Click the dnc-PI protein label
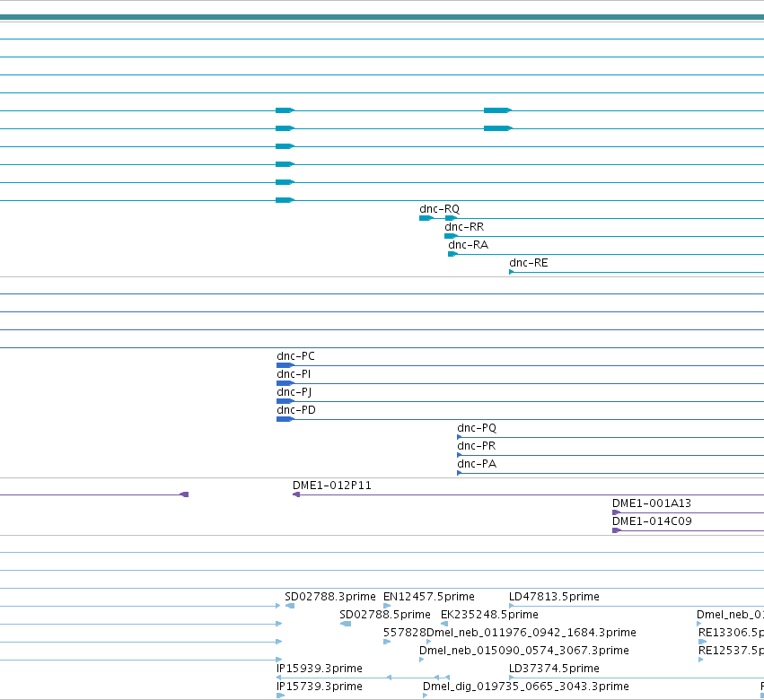This screenshot has width=764, height=700. tap(294, 374)
